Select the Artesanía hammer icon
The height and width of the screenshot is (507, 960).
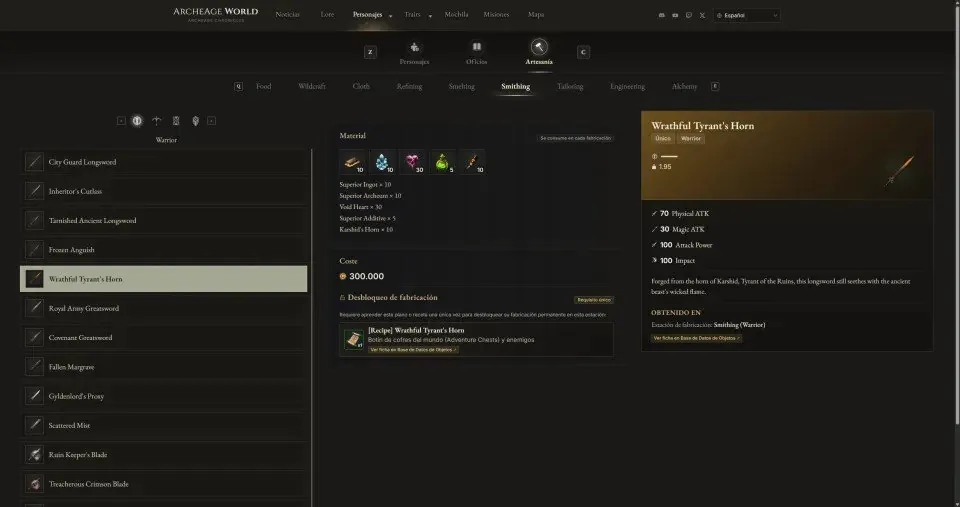tap(539, 47)
